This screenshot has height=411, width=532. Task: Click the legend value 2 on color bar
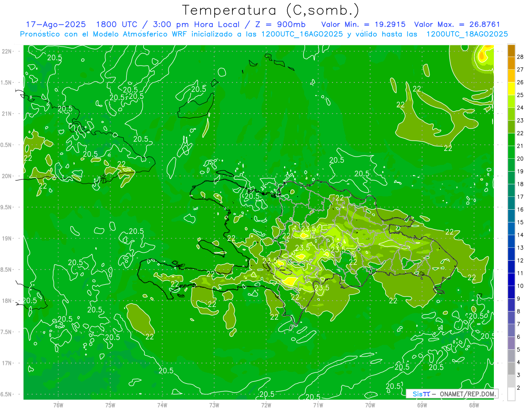[519, 388]
